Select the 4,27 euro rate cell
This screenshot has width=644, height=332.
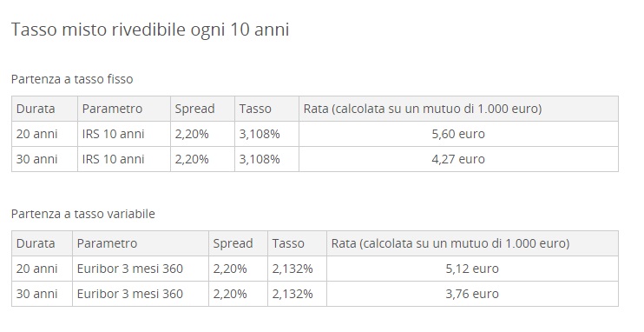458,159
